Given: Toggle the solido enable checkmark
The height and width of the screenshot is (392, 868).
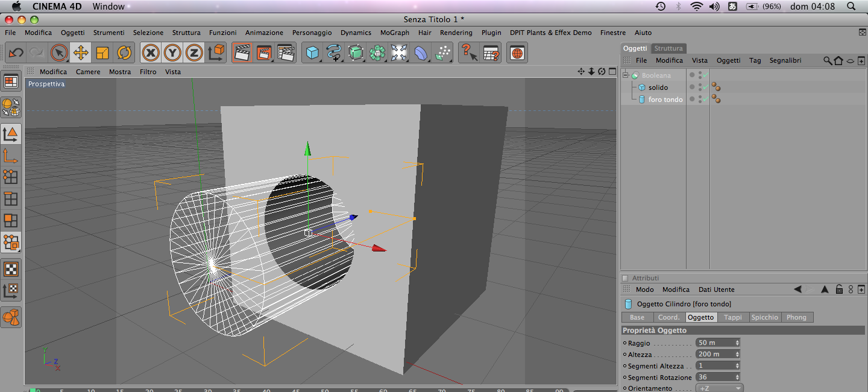Looking at the screenshot, I should pyautogui.click(x=705, y=87).
